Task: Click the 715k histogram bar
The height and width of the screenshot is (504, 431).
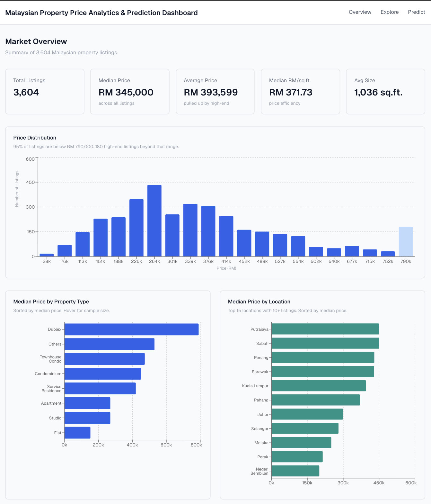Action: tap(370, 253)
